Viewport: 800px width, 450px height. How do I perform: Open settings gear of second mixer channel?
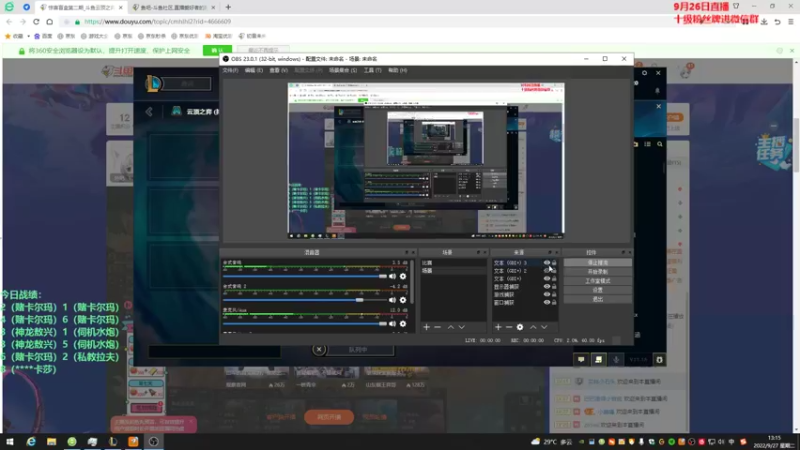point(403,300)
